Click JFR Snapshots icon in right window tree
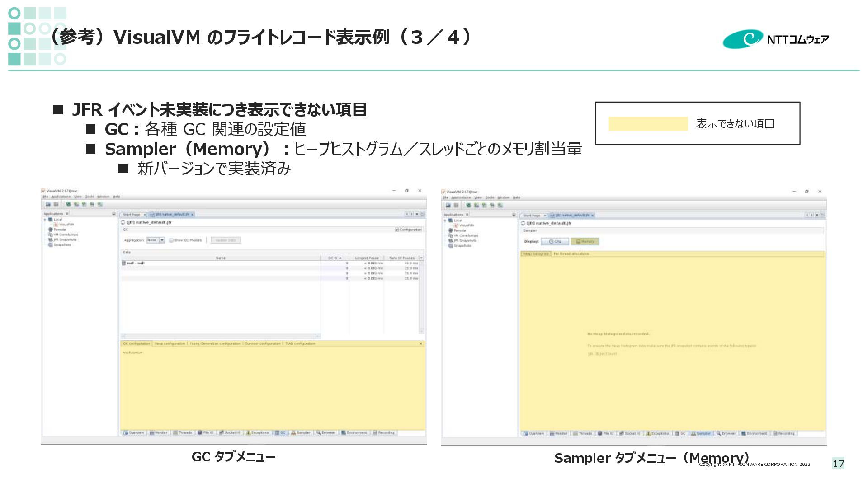The image size is (868, 488). [x=450, y=241]
